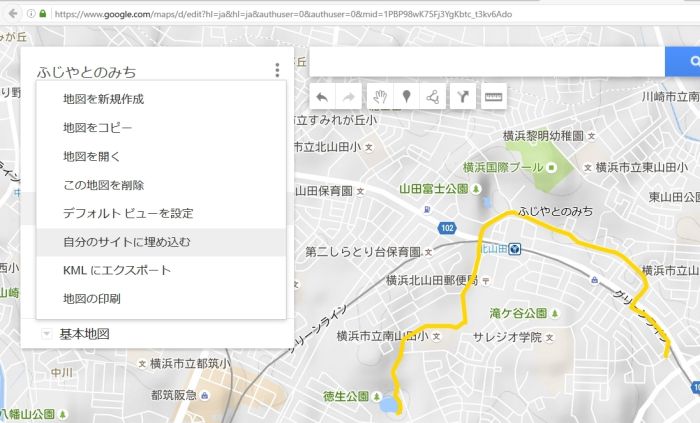Choose 自分のサイトに埋め込む option
Viewport: 700px width, 423px height.
[161, 242]
